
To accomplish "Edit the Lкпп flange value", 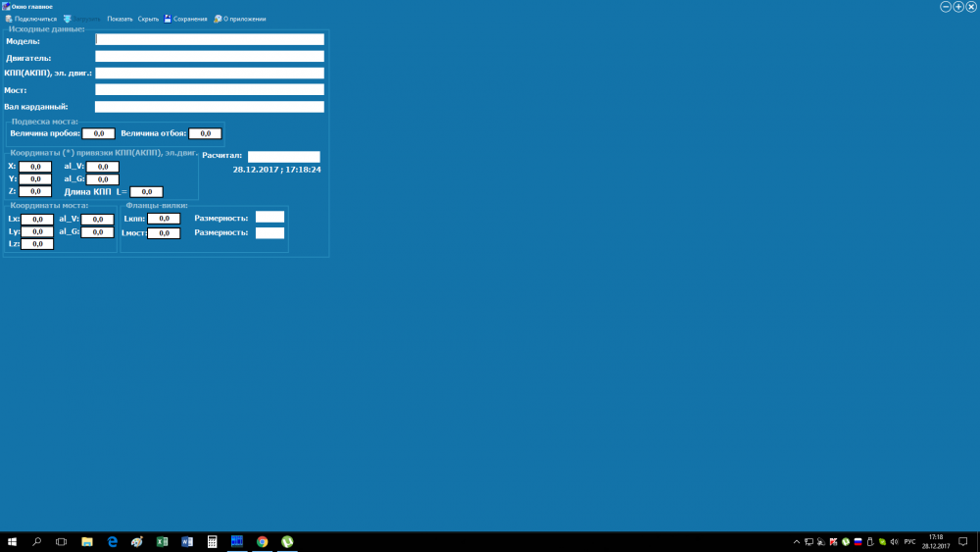I will tap(164, 219).
